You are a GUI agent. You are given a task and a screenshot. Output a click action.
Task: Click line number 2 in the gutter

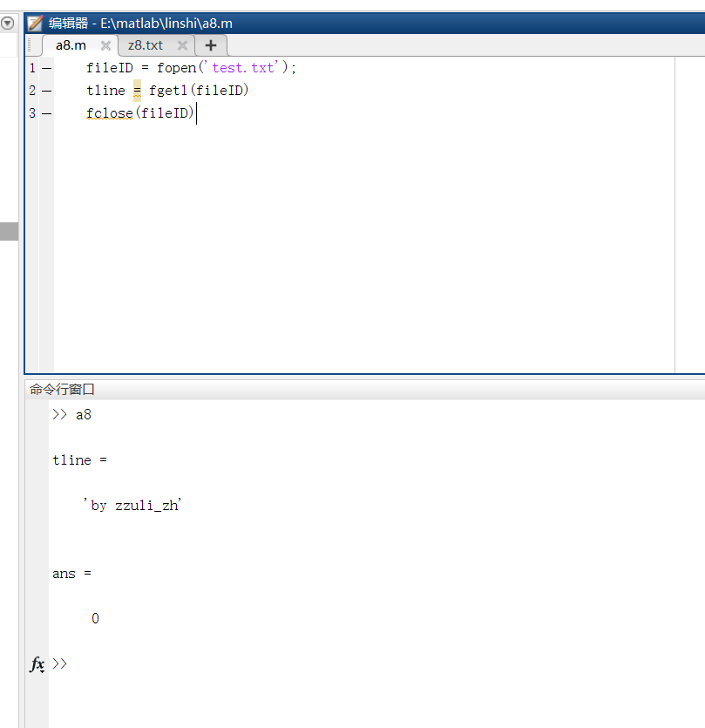32,91
